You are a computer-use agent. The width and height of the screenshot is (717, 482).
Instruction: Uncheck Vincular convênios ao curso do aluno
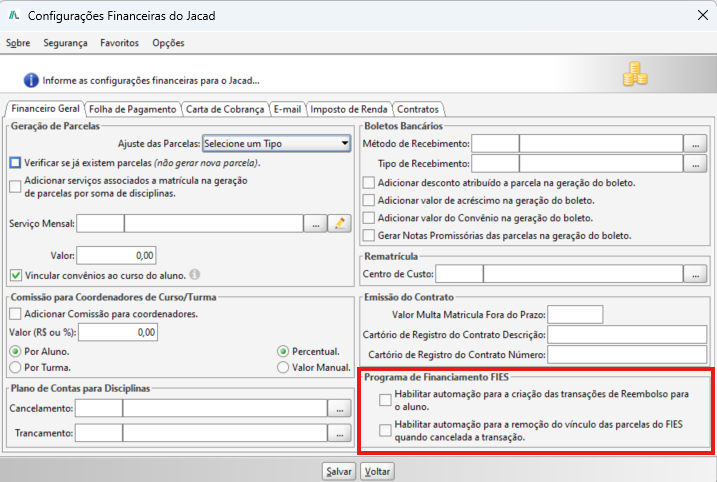coord(16,275)
